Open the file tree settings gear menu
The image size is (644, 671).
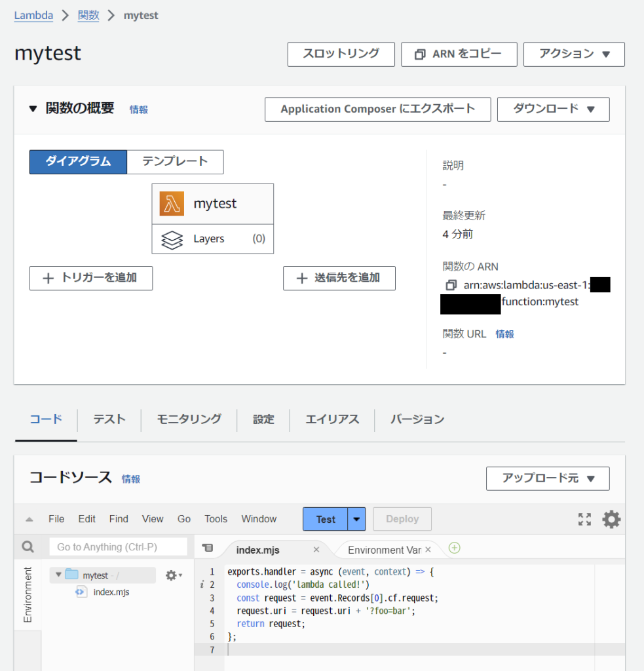(x=174, y=575)
